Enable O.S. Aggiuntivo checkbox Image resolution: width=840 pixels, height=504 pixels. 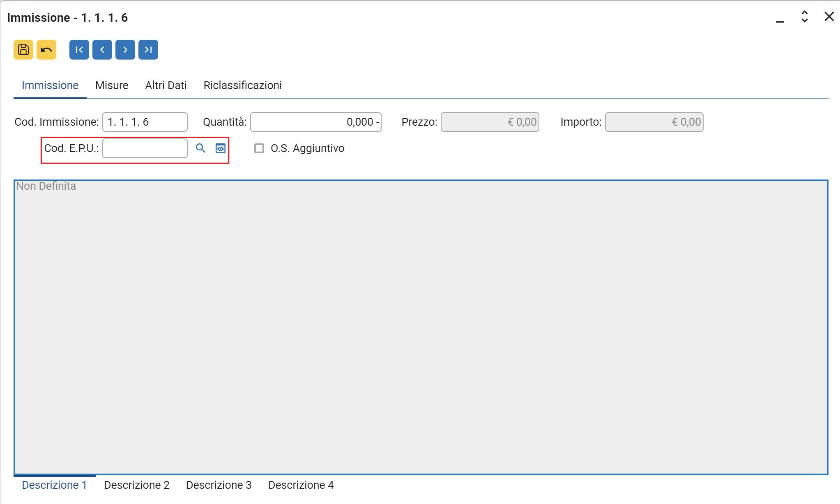[x=259, y=148]
